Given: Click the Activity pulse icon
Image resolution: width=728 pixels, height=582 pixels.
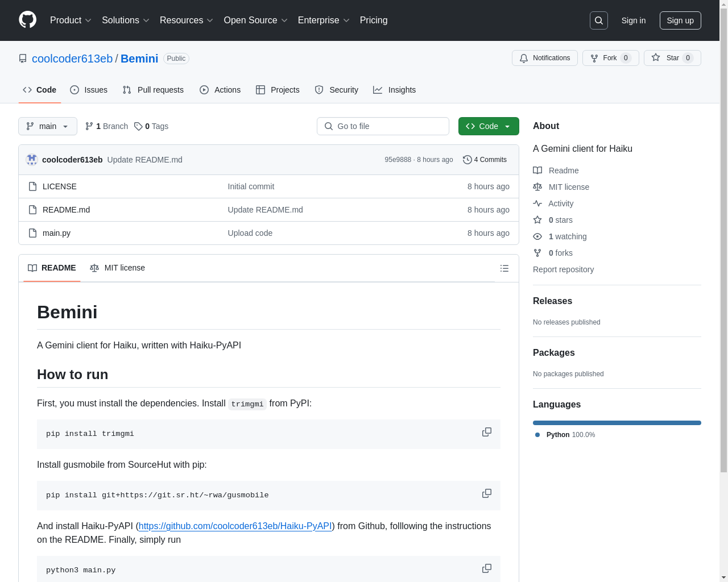Looking at the screenshot, I should coord(537,203).
